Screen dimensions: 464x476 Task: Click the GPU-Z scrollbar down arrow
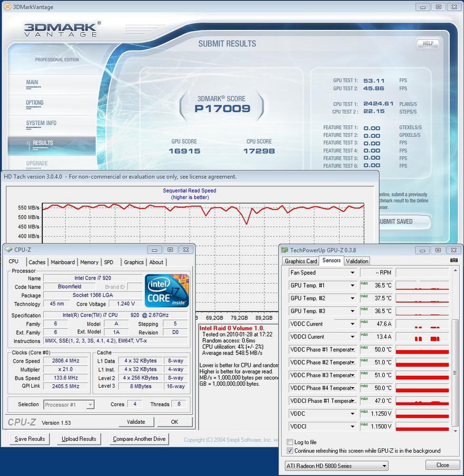[455, 431]
